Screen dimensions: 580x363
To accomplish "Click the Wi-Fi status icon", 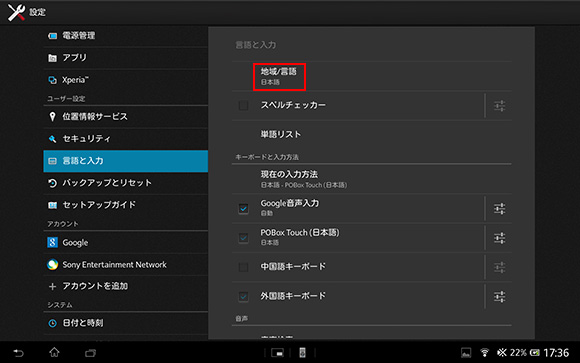I will [485, 353].
